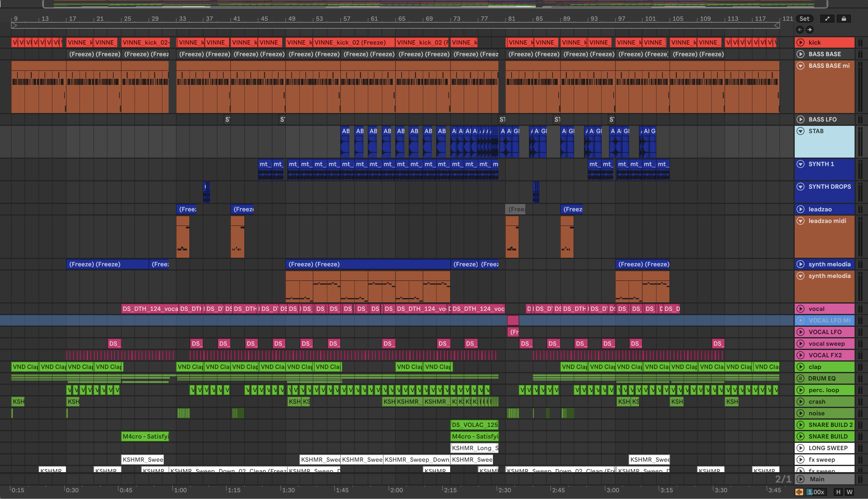Click the clap track play icon
This screenshot has height=499, width=868.
(x=801, y=367)
